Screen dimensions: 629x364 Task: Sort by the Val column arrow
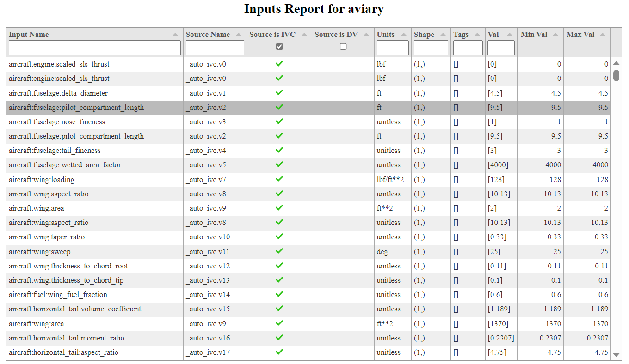coord(510,34)
